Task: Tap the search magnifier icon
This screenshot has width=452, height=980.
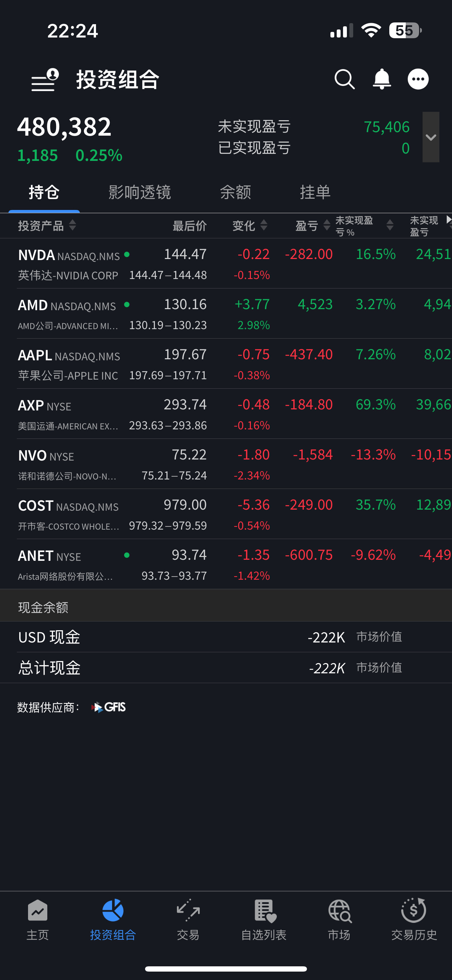Action: [x=344, y=80]
